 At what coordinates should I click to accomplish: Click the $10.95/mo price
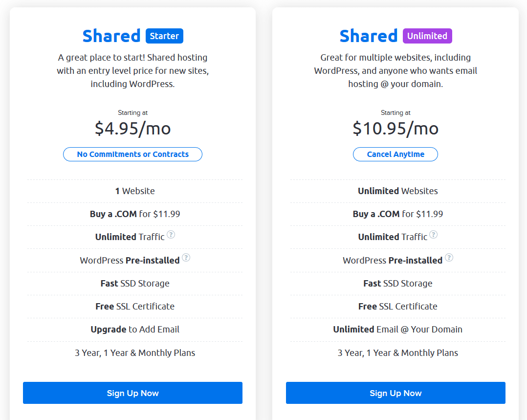[x=395, y=129]
